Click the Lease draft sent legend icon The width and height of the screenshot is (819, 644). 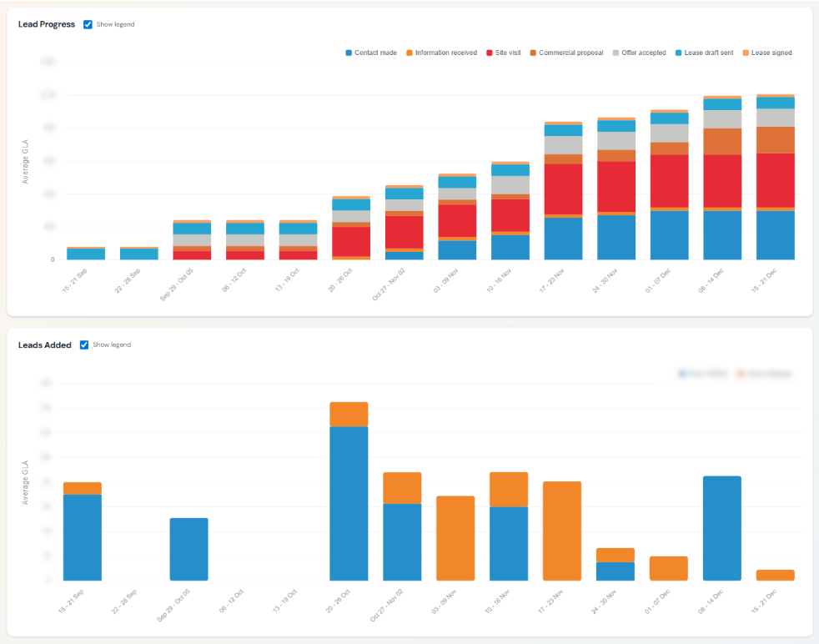click(680, 52)
